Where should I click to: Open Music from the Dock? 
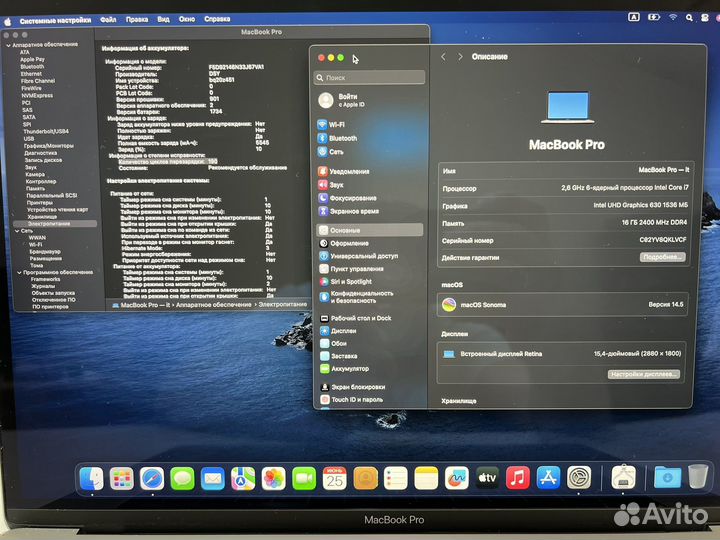tap(518, 478)
